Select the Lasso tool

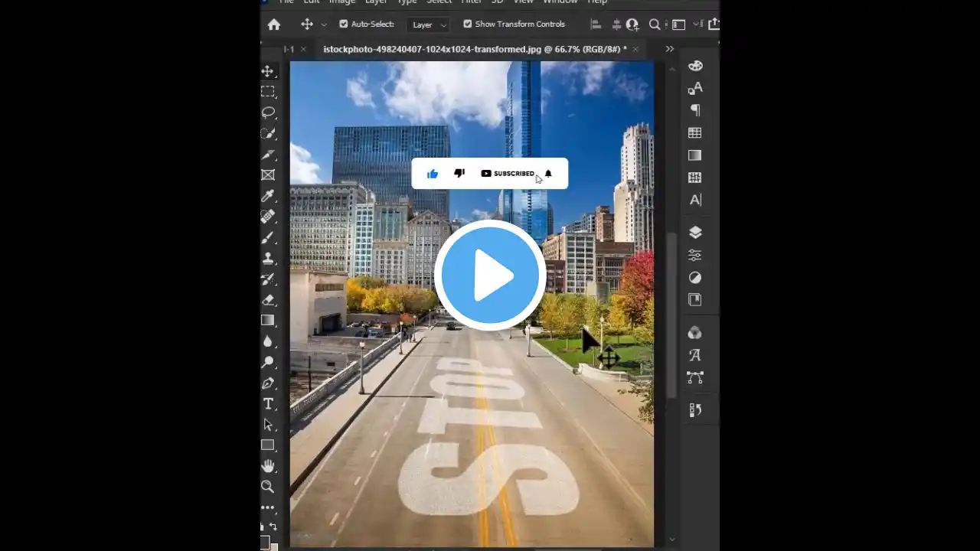click(268, 112)
